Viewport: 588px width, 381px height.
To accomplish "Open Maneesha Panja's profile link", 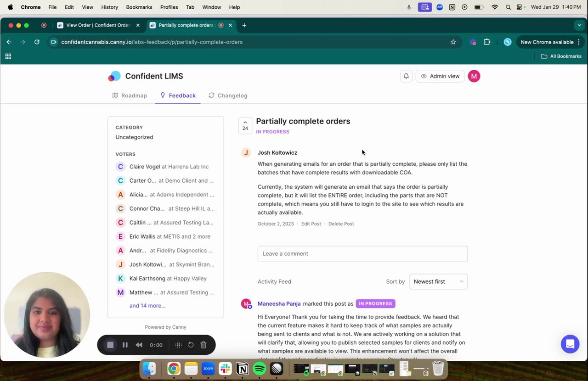I will (x=279, y=304).
